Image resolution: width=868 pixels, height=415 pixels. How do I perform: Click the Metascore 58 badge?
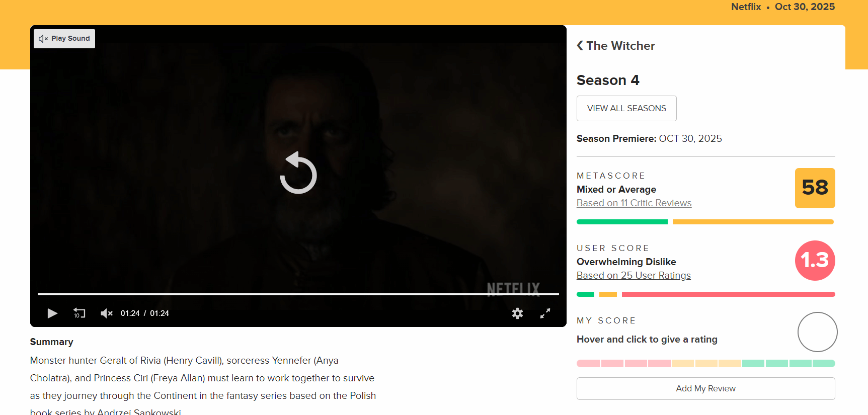[x=815, y=188]
